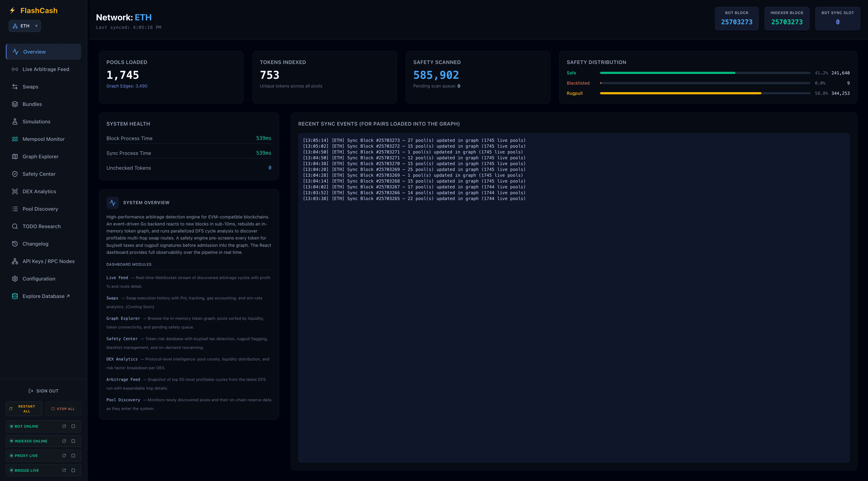This screenshot has height=481, width=868.
Task: Click the FlashCash lightning bolt logo
Action: [12, 10]
